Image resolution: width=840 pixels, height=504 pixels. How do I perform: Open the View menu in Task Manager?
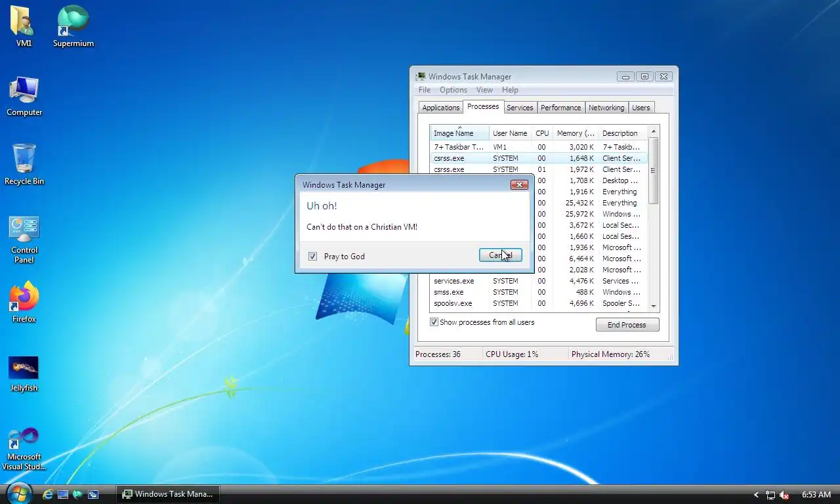click(x=484, y=90)
